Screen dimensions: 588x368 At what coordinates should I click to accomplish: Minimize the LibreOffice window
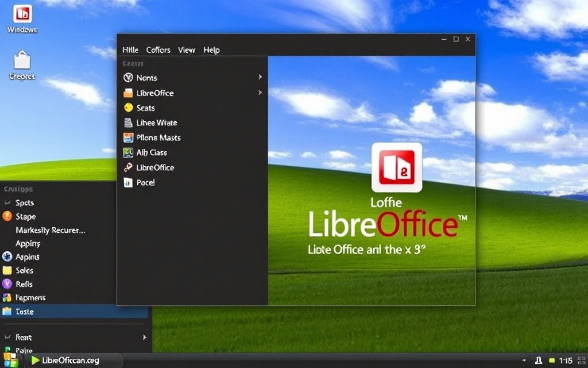[x=444, y=39]
